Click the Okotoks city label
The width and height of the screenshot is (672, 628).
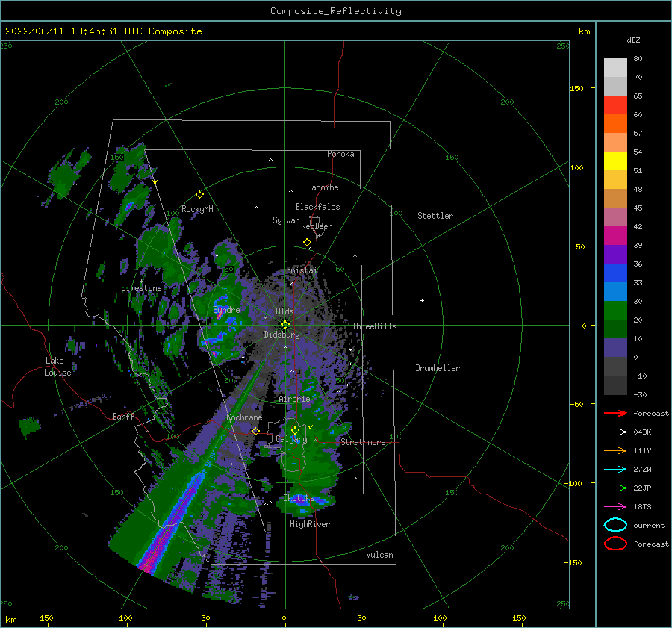[299, 498]
